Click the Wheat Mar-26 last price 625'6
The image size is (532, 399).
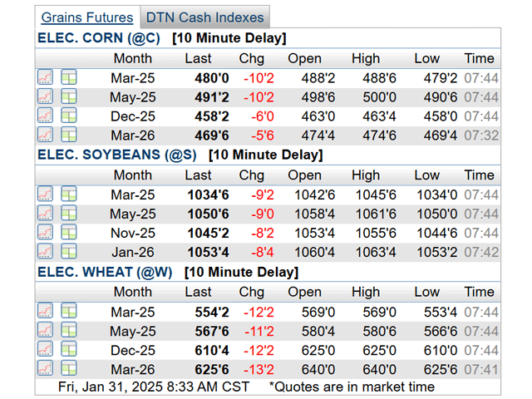click(x=212, y=369)
